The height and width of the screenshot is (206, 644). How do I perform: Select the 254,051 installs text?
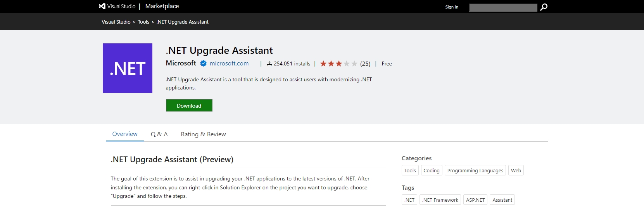pyautogui.click(x=292, y=64)
